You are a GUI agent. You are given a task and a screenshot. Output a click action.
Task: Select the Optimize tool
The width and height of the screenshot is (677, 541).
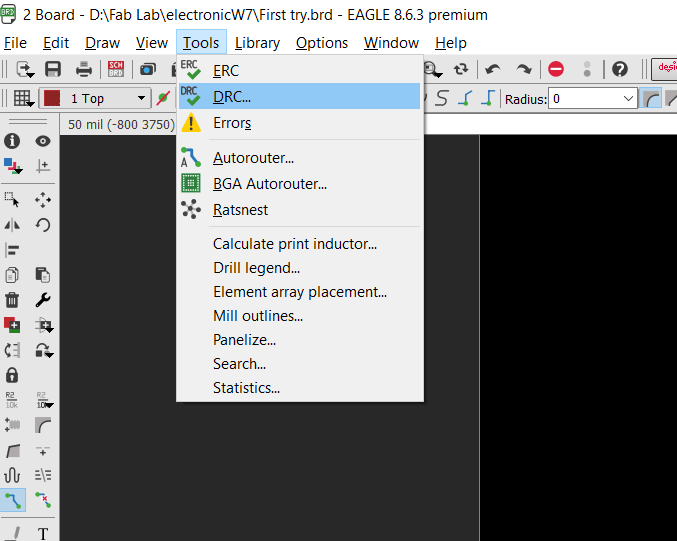pyautogui.click(x=43, y=451)
